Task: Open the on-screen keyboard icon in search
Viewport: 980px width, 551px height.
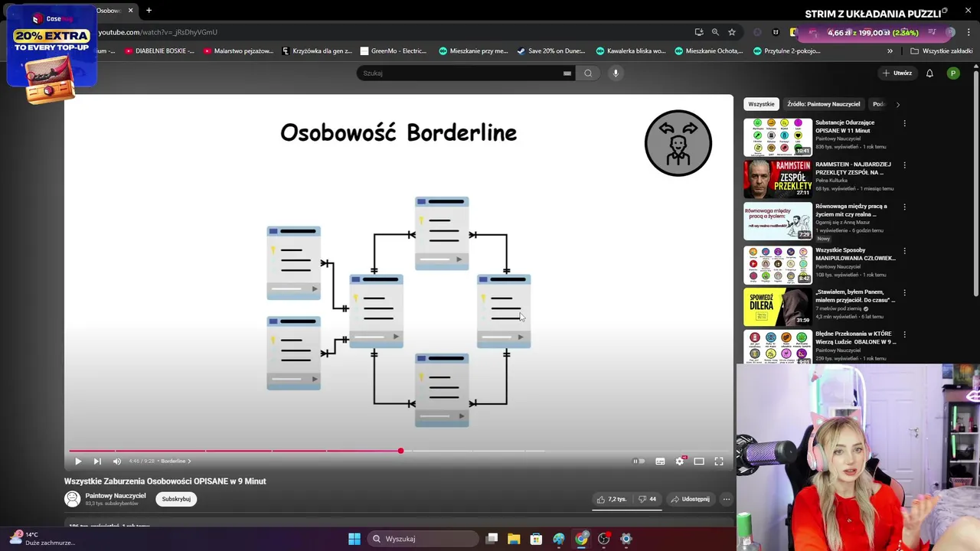Action: pos(567,73)
